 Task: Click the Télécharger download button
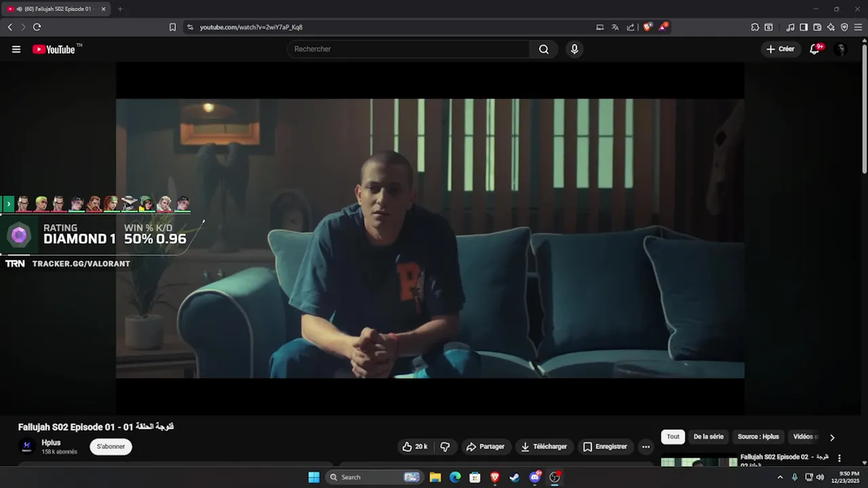544,447
